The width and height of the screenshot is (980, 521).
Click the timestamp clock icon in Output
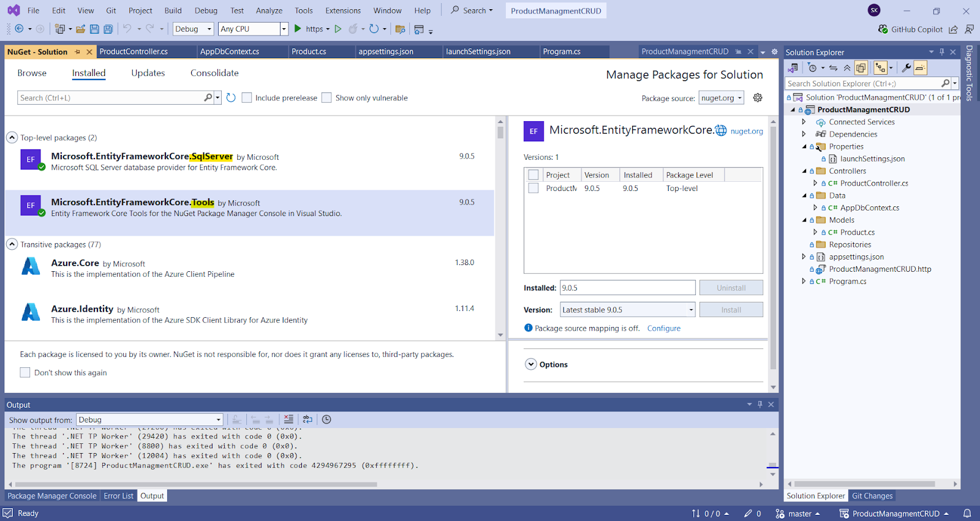tap(326, 419)
